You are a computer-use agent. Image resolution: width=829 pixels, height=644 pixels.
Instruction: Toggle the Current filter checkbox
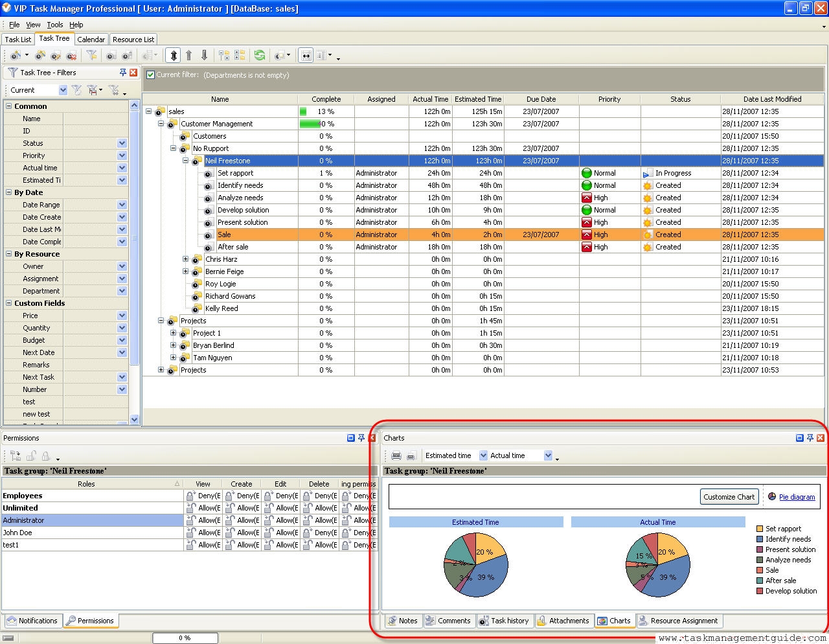(150, 75)
